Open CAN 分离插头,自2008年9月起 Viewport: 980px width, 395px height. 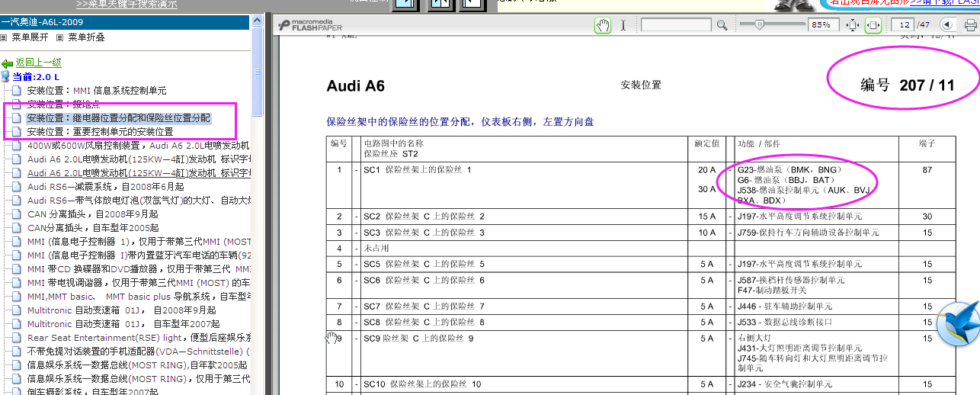point(93,214)
